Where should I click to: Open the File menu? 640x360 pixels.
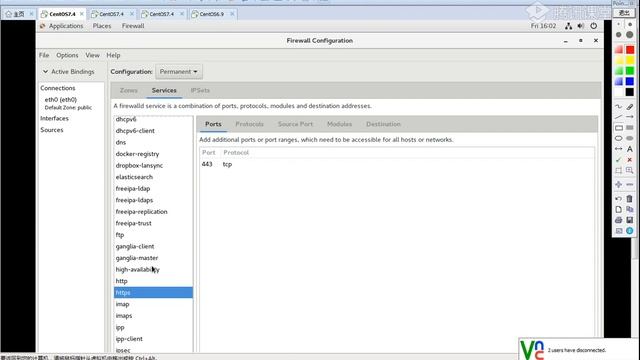(x=44, y=55)
